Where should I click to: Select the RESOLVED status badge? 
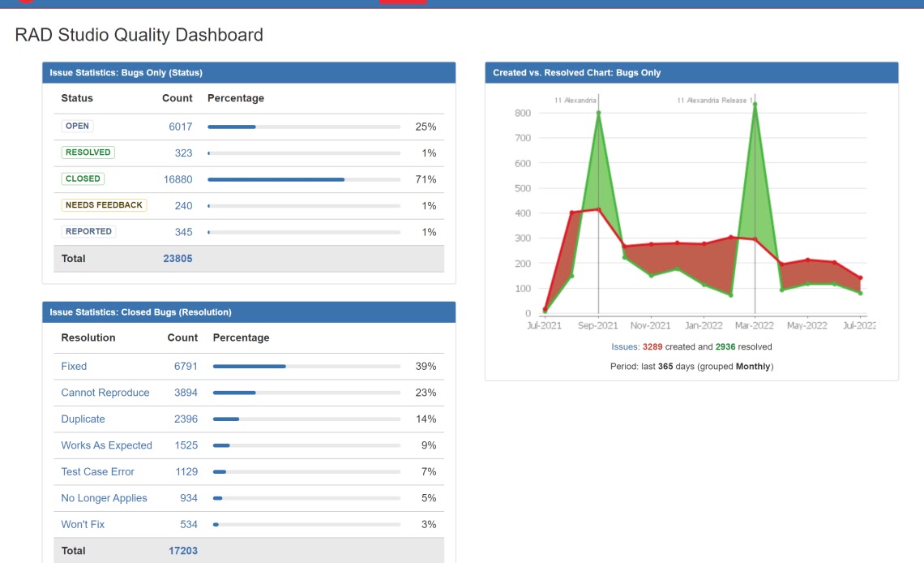[x=88, y=152]
